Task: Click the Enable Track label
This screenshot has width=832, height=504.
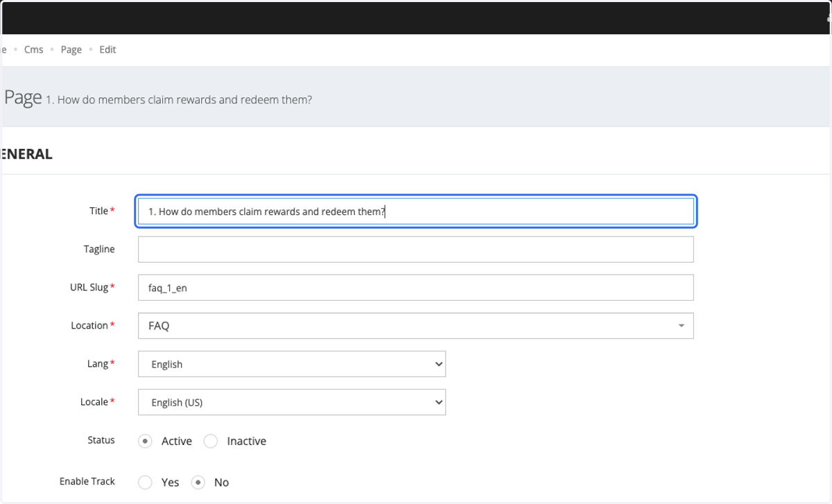Action: point(87,481)
